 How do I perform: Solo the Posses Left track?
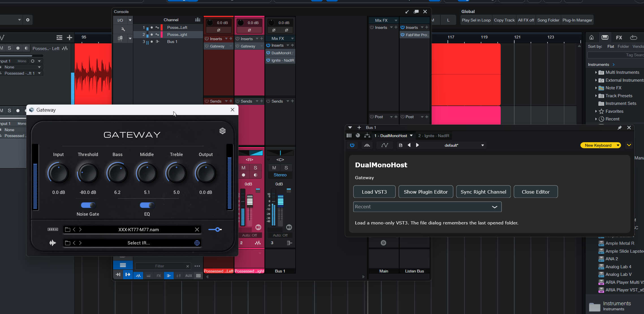click(9, 48)
